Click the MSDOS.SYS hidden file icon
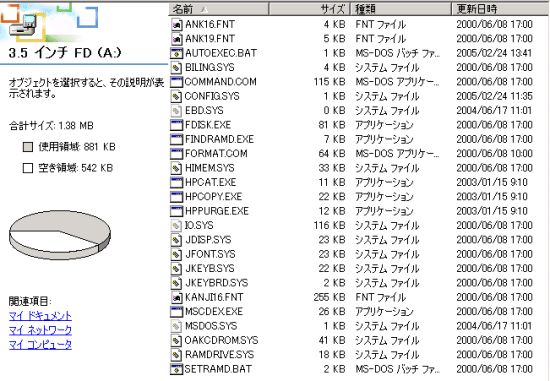 click(176, 326)
